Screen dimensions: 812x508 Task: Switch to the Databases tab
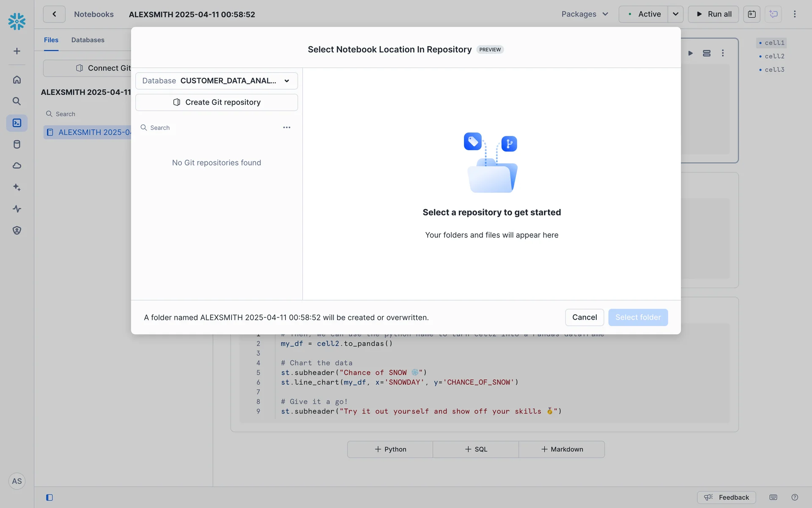tap(88, 40)
